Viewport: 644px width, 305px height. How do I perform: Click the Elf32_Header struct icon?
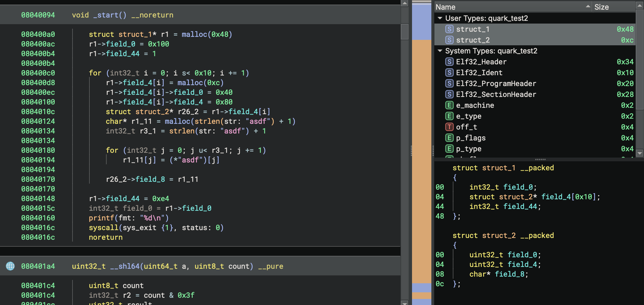point(449,62)
